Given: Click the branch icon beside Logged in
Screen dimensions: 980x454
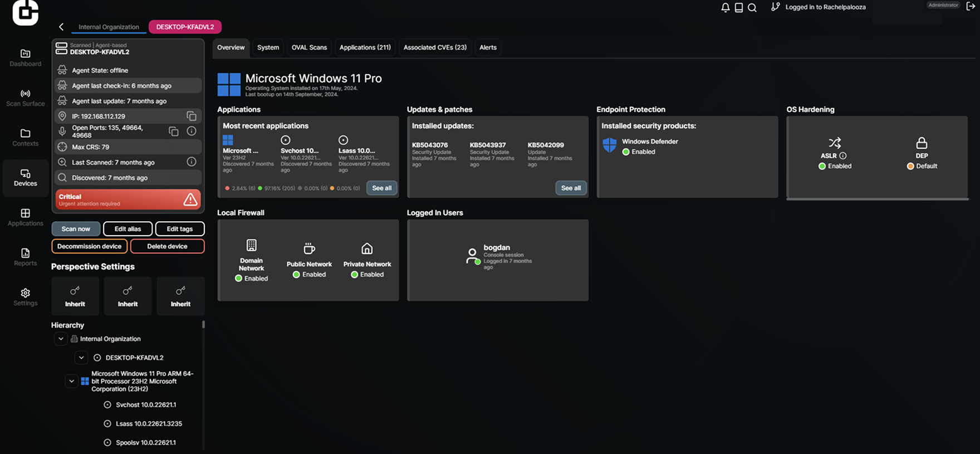Looking at the screenshot, I should pyautogui.click(x=775, y=7).
